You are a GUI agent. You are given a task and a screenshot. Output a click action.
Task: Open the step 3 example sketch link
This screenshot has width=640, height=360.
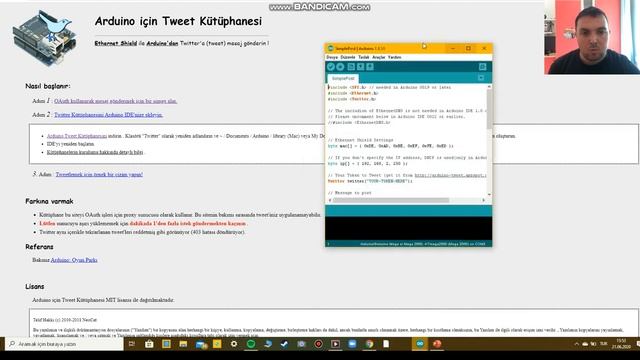coord(99,174)
